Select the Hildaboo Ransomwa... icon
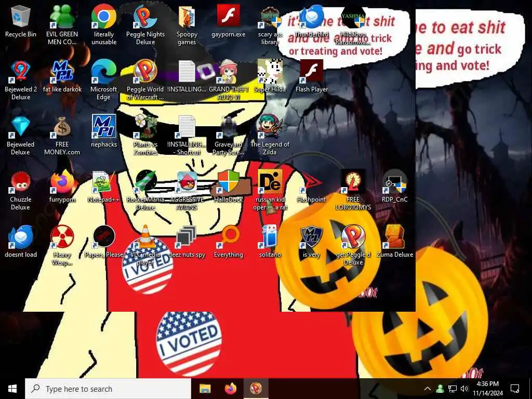 tap(353, 25)
